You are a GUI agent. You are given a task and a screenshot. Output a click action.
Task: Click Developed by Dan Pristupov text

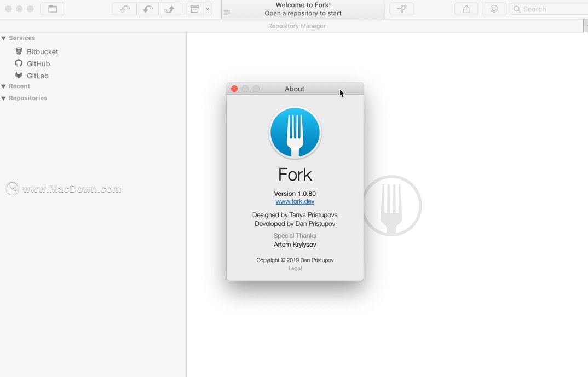click(x=295, y=224)
